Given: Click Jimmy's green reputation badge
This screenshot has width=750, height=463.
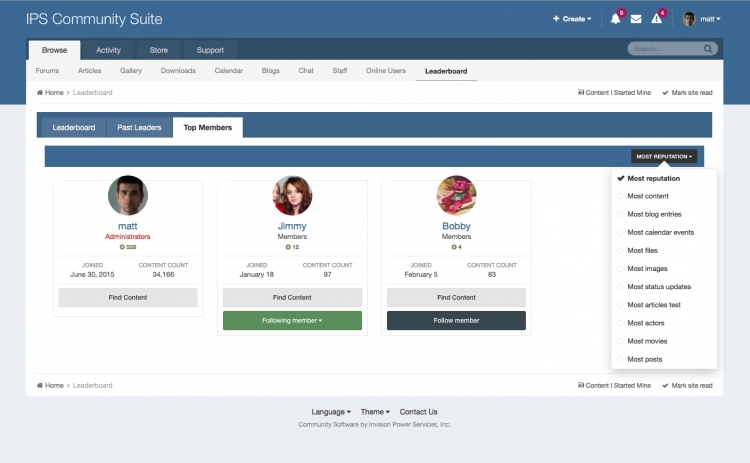Looking at the screenshot, I should 292,246.
